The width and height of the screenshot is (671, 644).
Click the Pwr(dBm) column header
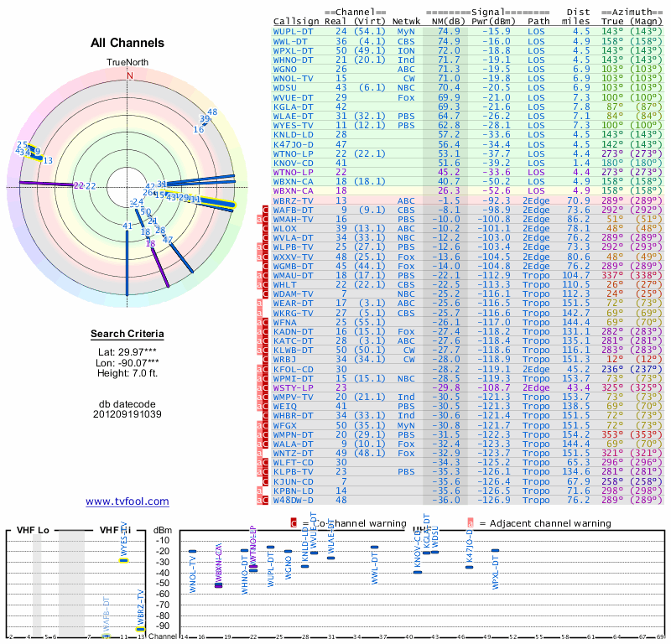(494, 22)
